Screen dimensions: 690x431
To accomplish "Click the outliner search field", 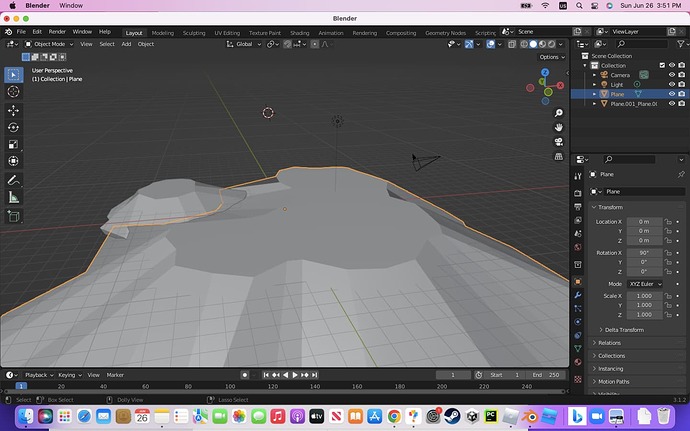I will (x=642, y=44).
